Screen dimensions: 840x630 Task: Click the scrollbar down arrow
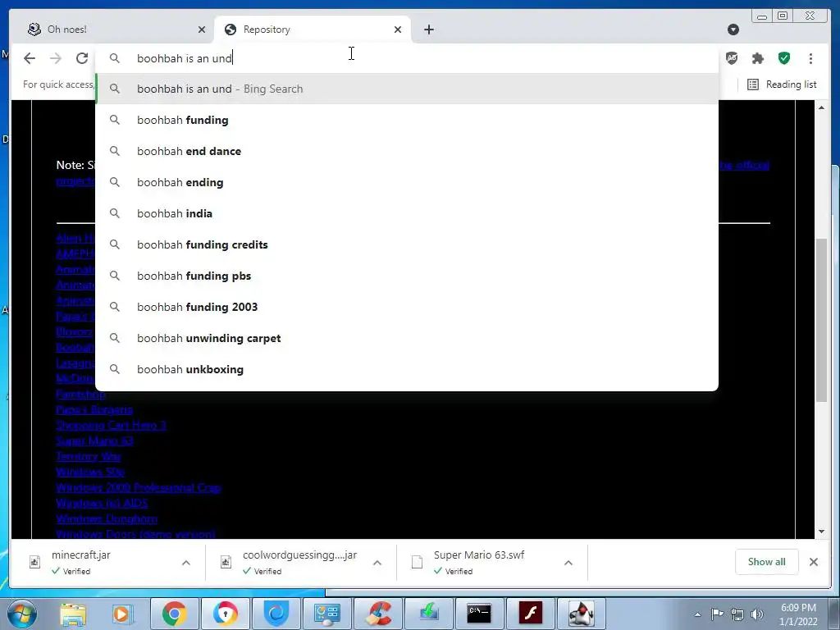click(x=821, y=532)
